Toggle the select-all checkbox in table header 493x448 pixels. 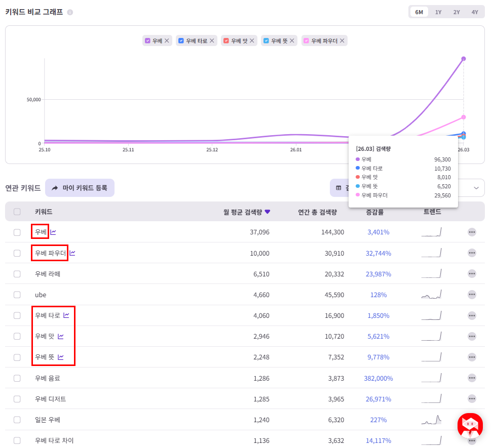point(17,212)
